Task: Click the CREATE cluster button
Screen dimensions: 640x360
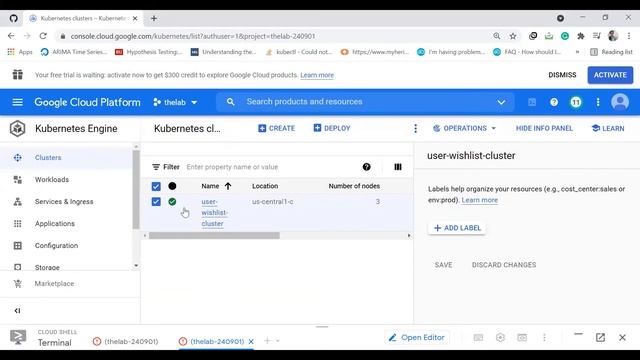Action: coord(277,128)
